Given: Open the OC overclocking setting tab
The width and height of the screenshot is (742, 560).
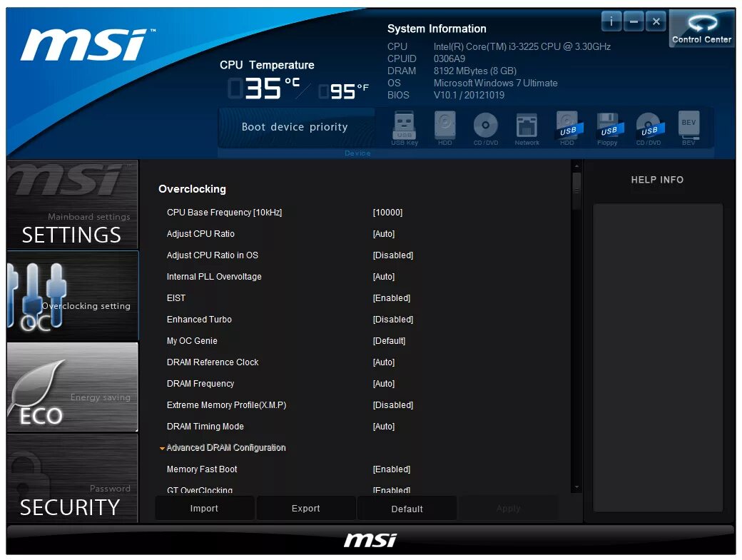Looking at the screenshot, I should pyautogui.click(x=72, y=295).
